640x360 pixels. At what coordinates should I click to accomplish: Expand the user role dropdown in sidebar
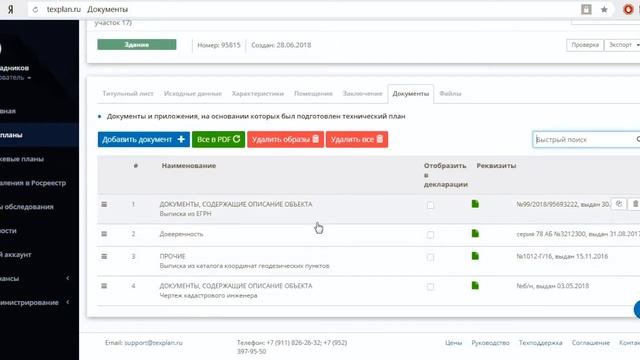pos(16,78)
